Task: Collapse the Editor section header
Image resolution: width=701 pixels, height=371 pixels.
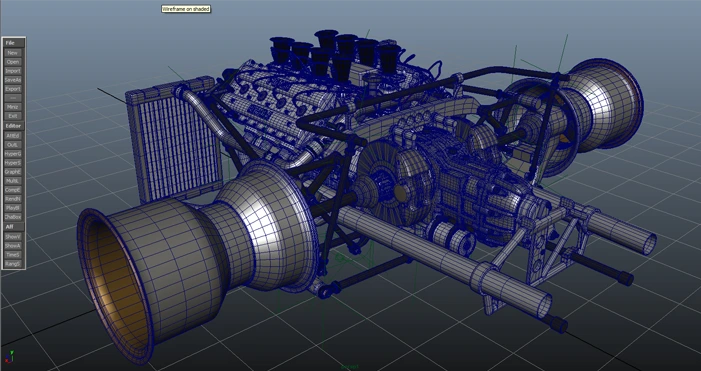Action: tap(13, 126)
